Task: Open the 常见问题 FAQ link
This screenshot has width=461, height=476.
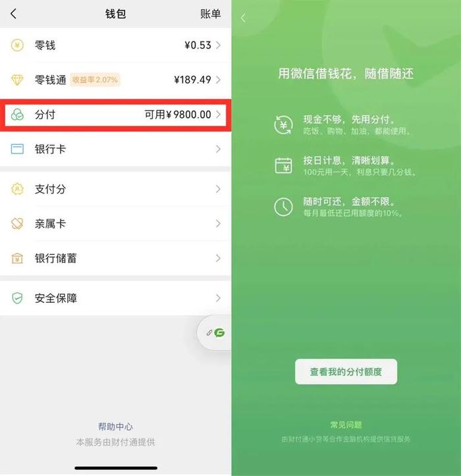Action: [346, 425]
